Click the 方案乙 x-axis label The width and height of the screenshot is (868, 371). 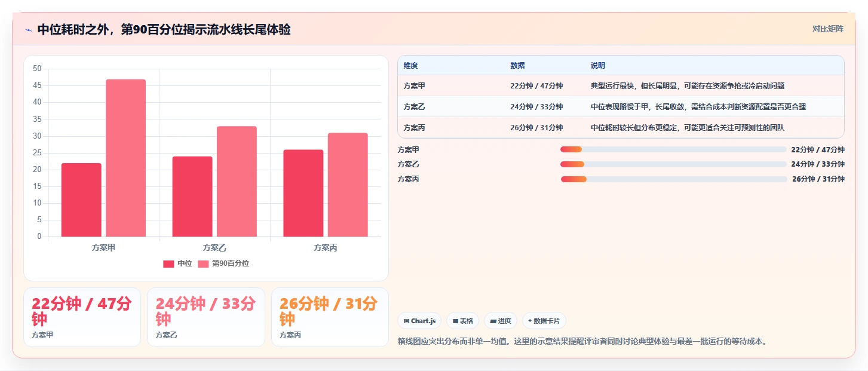(x=214, y=247)
